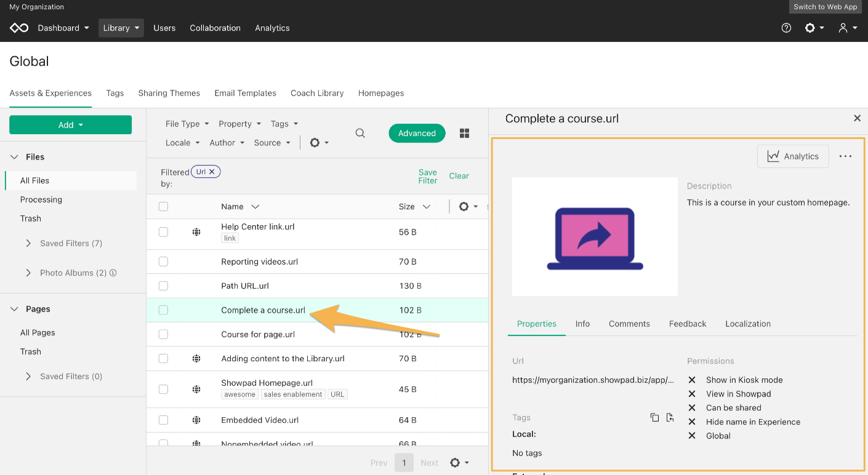Screen dimensions: 868x475
Task: Check the Embedded Video.url checkbox
Action: pyautogui.click(x=163, y=420)
